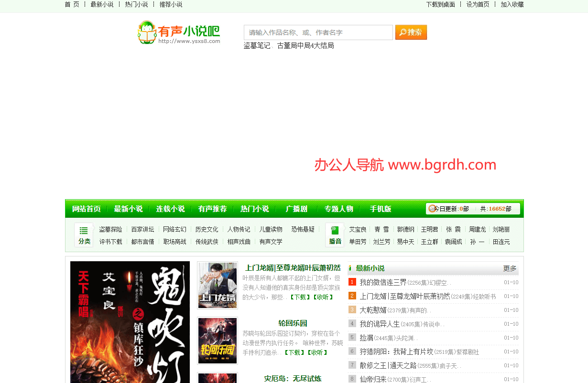Open the 轮回乐园 book cover thumbnail
This screenshot has height=383, width=588.
click(218, 340)
